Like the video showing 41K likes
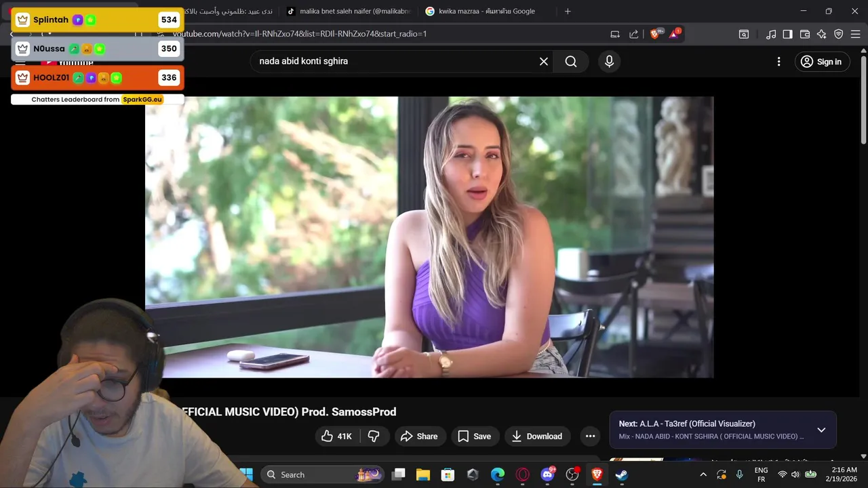This screenshot has height=488, width=868. (x=336, y=436)
